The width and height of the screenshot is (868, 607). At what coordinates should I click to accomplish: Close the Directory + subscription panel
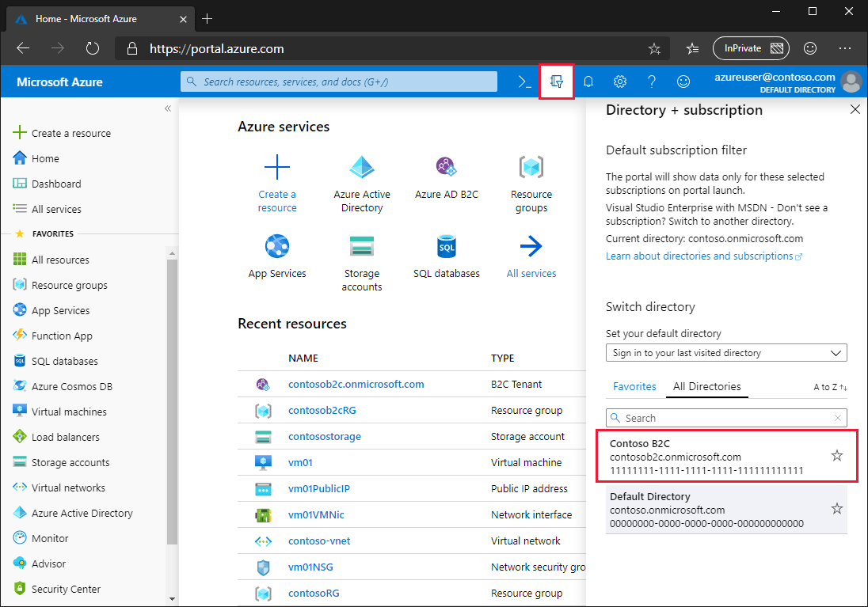855,109
